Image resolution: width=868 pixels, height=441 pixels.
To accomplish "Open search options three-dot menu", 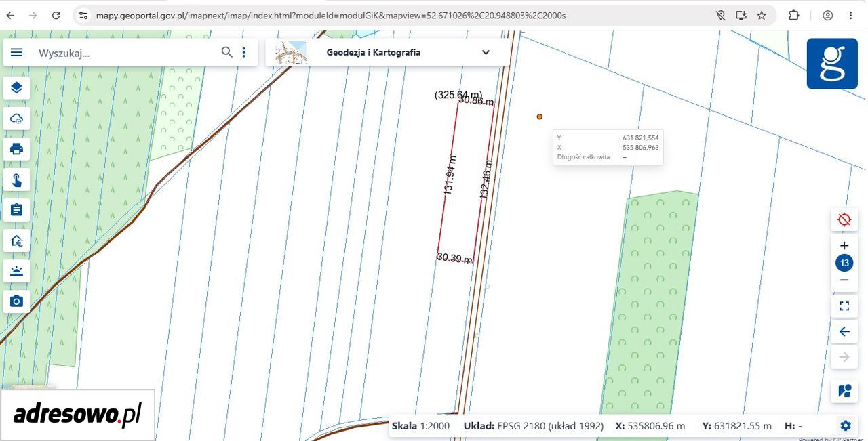I will (244, 52).
